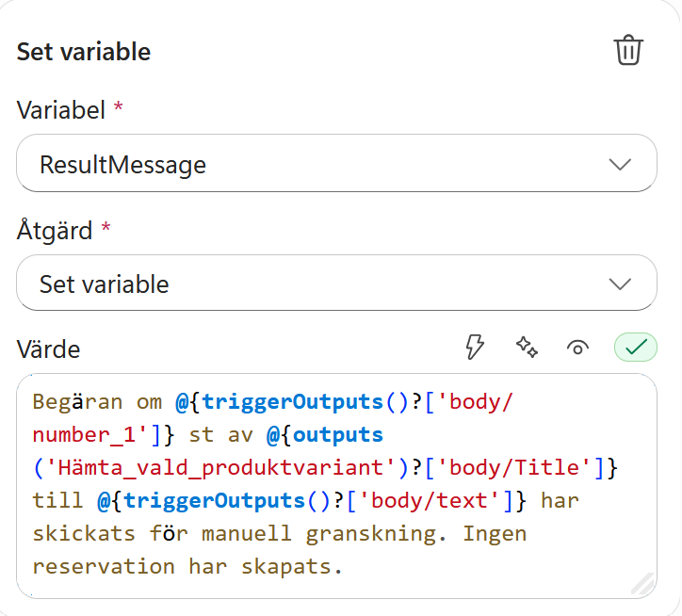Click the green checkmark validation button
This screenshot has height=616, width=682.
pos(636,348)
